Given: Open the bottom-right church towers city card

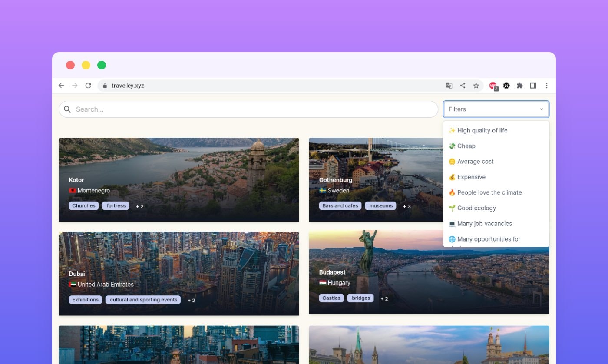Looking at the screenshot, I should pyautogui.click(x=429, y=345).
